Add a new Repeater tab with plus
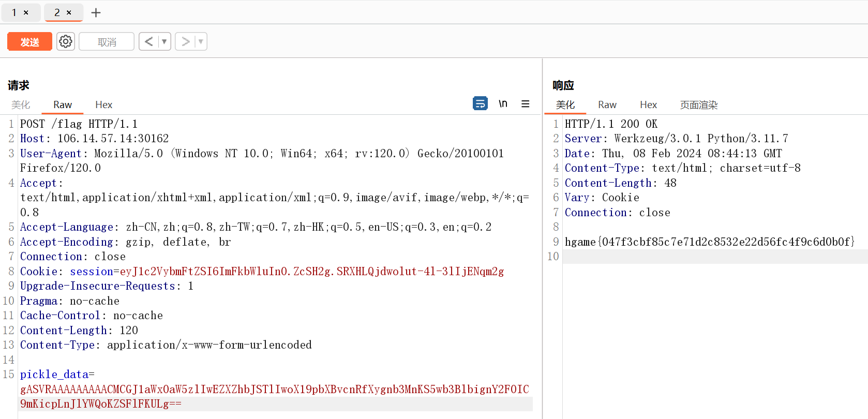This screenshot has height=419, width=868. pos(96,12)
